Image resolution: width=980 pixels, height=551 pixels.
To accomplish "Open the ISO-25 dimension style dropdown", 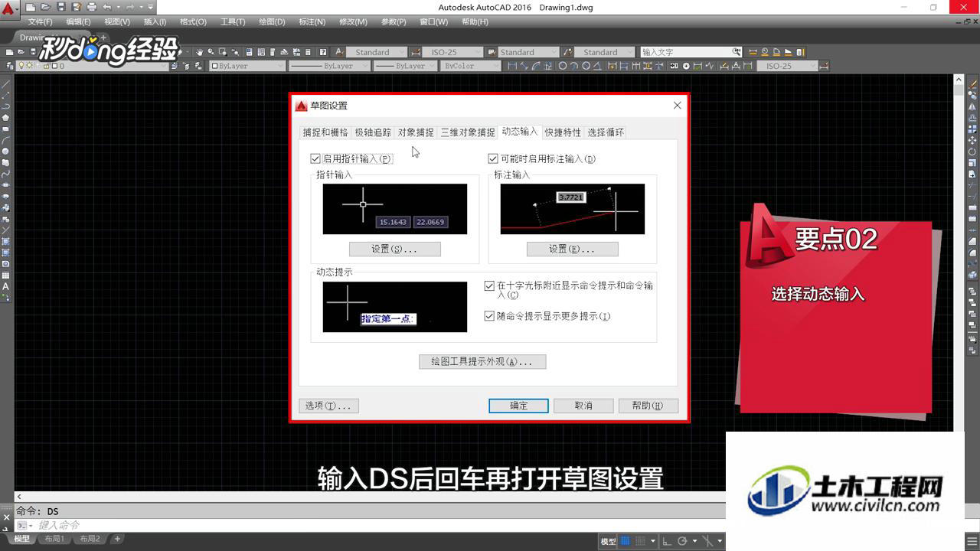I will point(477,52).
